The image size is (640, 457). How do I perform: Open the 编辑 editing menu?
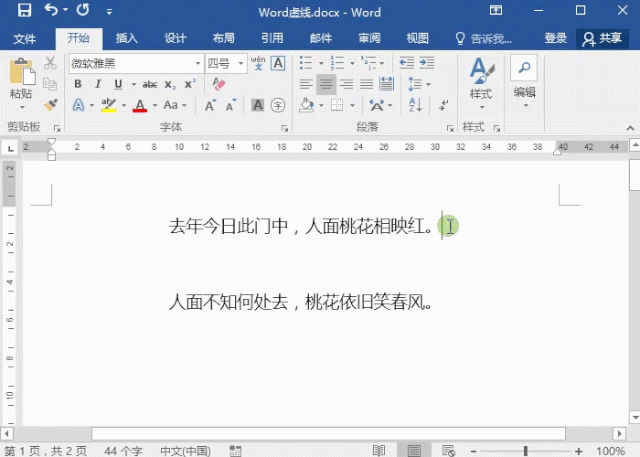click(524, 83)
